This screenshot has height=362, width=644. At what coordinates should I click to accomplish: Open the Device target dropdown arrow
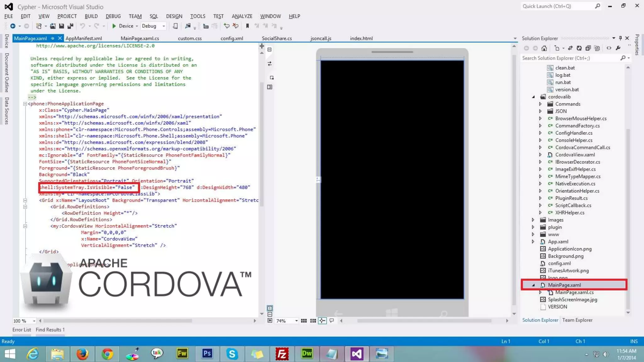click(137, 26)
